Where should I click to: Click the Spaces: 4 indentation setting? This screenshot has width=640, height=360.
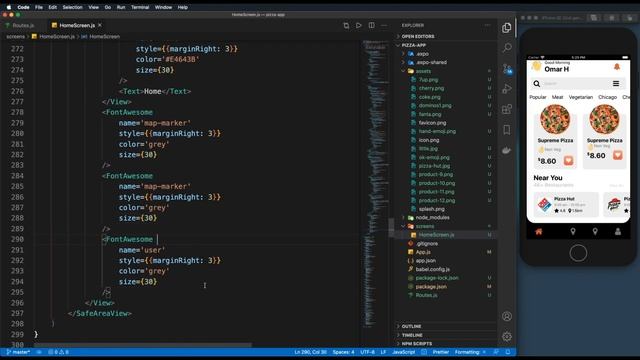tap(343, 352)
